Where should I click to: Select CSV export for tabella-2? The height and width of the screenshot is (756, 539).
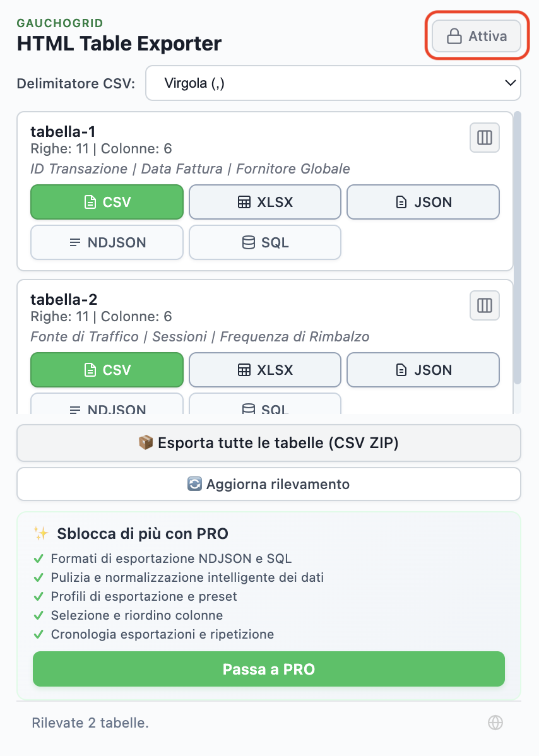pyautogui.click(x=107, y=370)
